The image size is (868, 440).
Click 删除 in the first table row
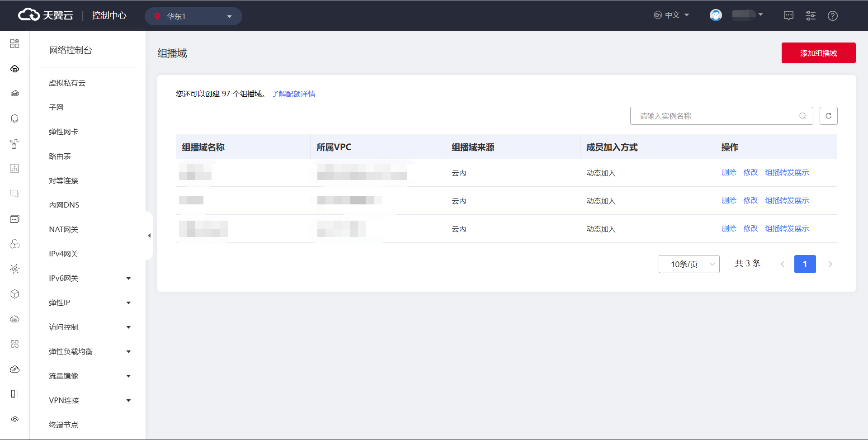tap(729, 172)
